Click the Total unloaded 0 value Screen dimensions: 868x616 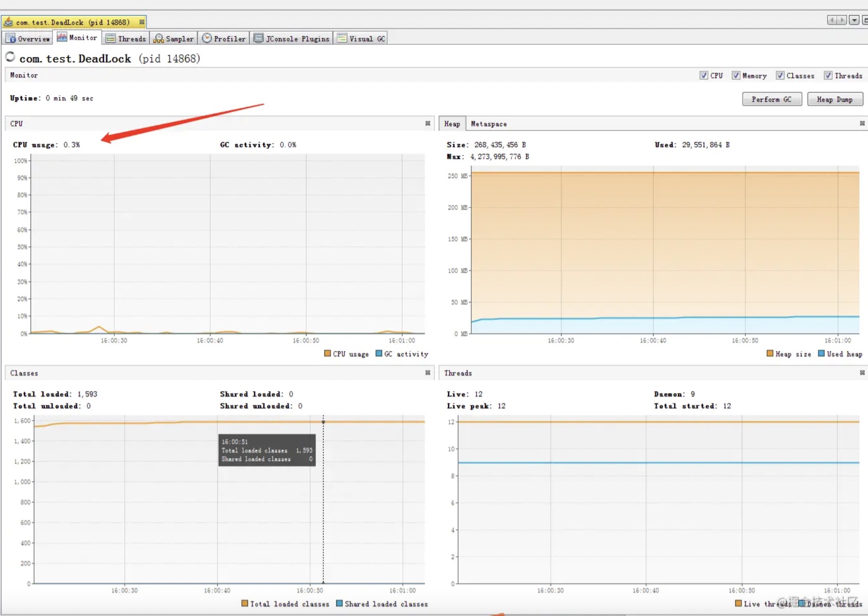coord(88,406)
